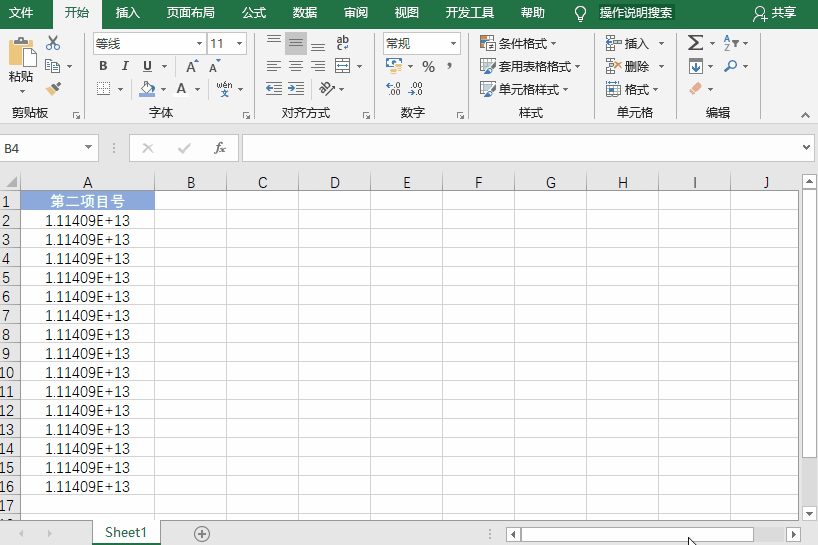818x545 pixels.
Task: Add a new sheet
Action: point(202,534)
